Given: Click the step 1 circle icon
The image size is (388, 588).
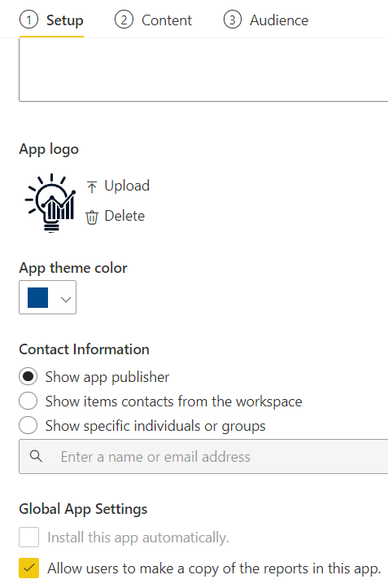Looking at the screenshot, I should [x=28, y=20].
